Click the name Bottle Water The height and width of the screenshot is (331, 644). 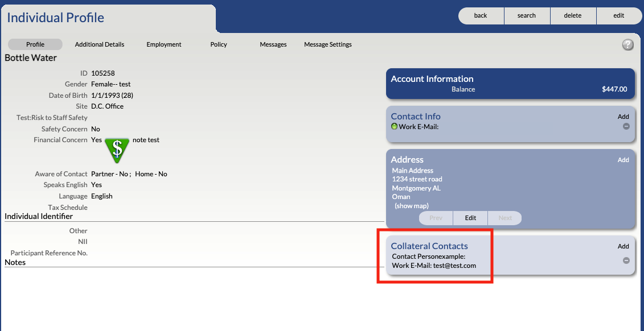[31, 58]
